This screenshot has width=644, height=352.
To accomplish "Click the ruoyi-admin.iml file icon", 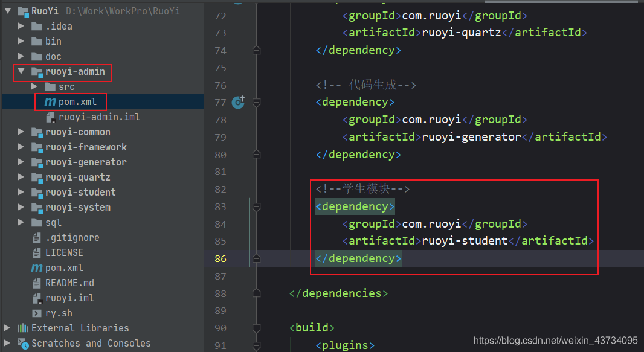I will pos(51,117).
